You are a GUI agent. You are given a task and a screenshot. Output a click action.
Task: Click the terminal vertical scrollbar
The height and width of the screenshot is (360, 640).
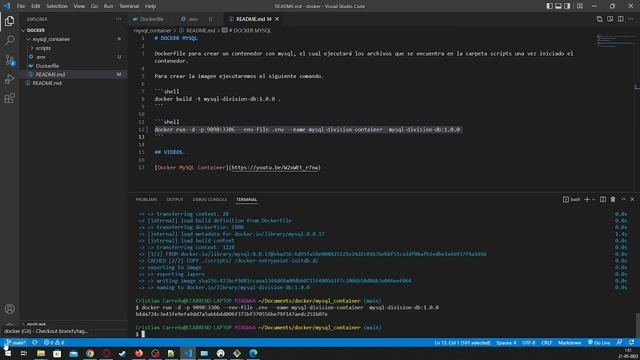[x=637, y=324]
